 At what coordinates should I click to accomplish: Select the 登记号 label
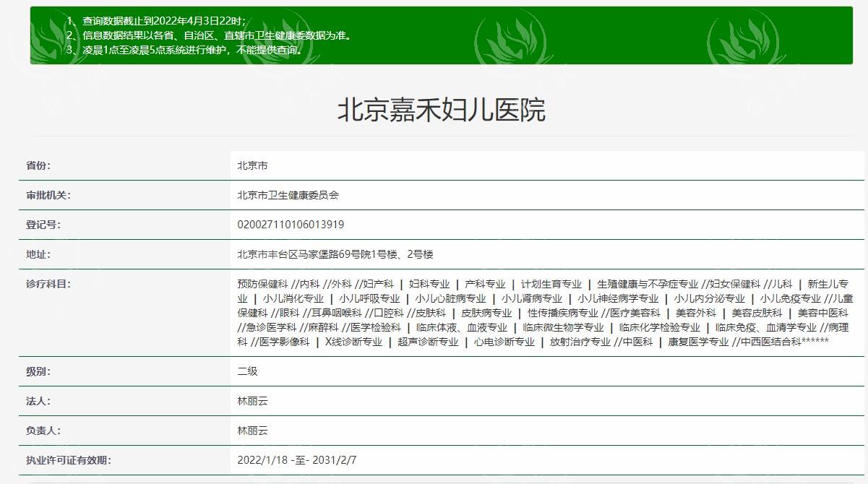43,225
